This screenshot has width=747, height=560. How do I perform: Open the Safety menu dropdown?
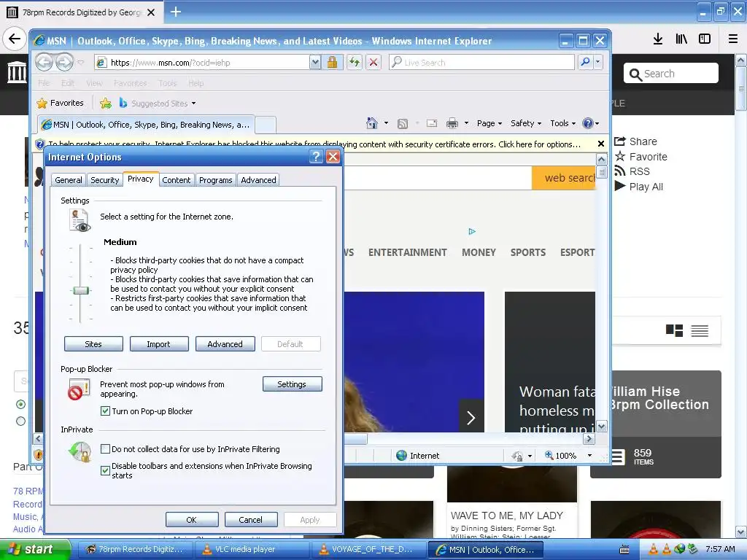point(525,123)
